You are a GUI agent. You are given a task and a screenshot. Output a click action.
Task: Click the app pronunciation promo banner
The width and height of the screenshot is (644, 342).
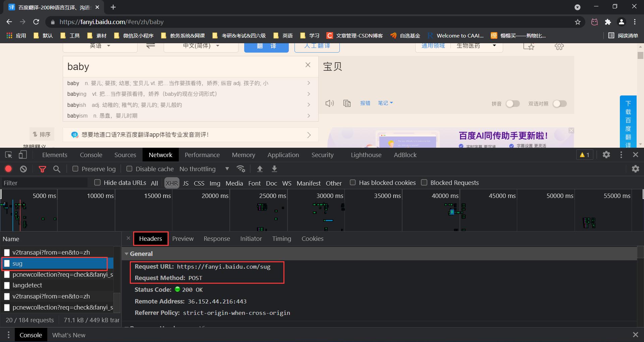pyautogui.click(x=191, y=135)
